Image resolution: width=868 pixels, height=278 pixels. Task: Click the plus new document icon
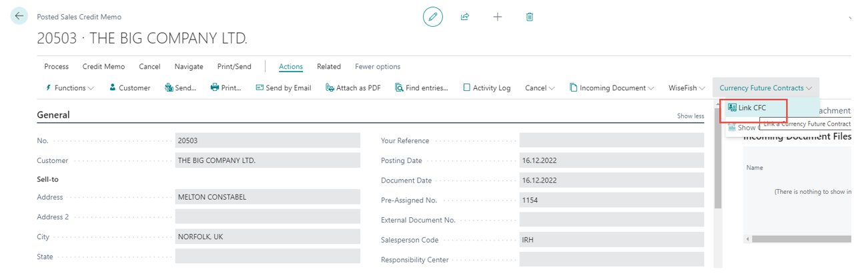(x=497, y=17)
